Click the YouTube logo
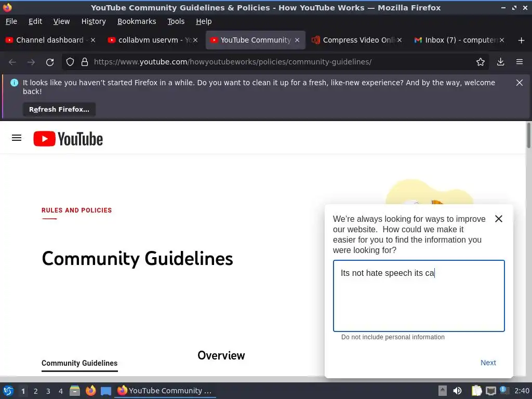The width and height of the screenshot is (532, 399). point(68,139)
